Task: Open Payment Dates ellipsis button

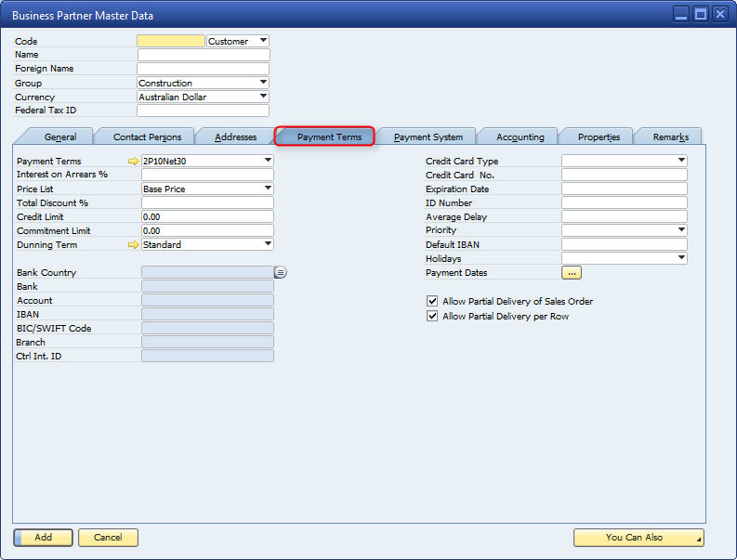Action: click(572, 273)
